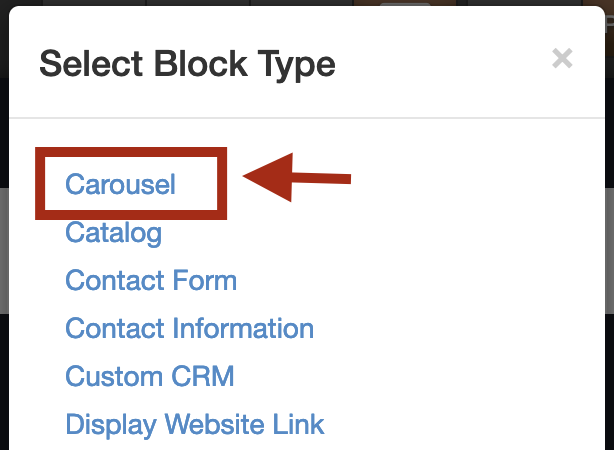Screen dimensions: 614x450
Task: Click the dimmed page area right of dialog
Action: click(x=610, y=251)
